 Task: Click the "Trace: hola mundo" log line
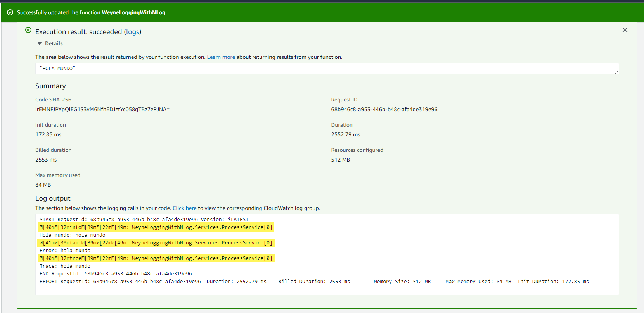point(65,266)
